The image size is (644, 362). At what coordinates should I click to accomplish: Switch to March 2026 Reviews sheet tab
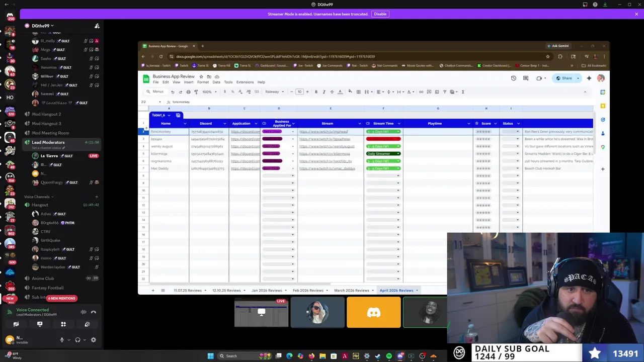coord(352,291)
